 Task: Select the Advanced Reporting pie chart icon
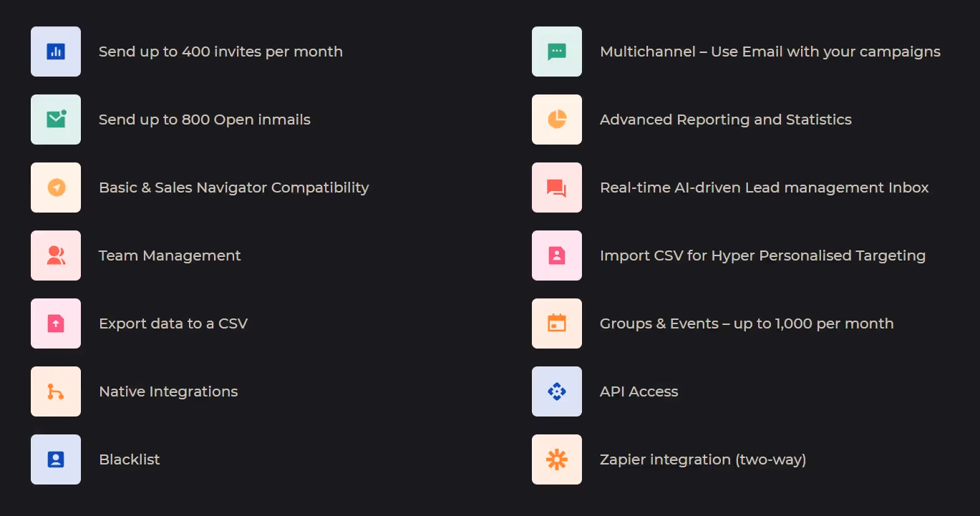(x=556, y=119)
